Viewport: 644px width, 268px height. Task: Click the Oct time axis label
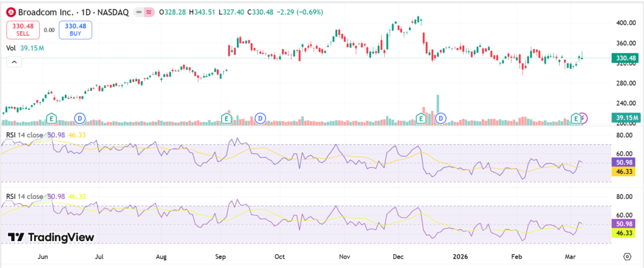[x=280, y=257]
